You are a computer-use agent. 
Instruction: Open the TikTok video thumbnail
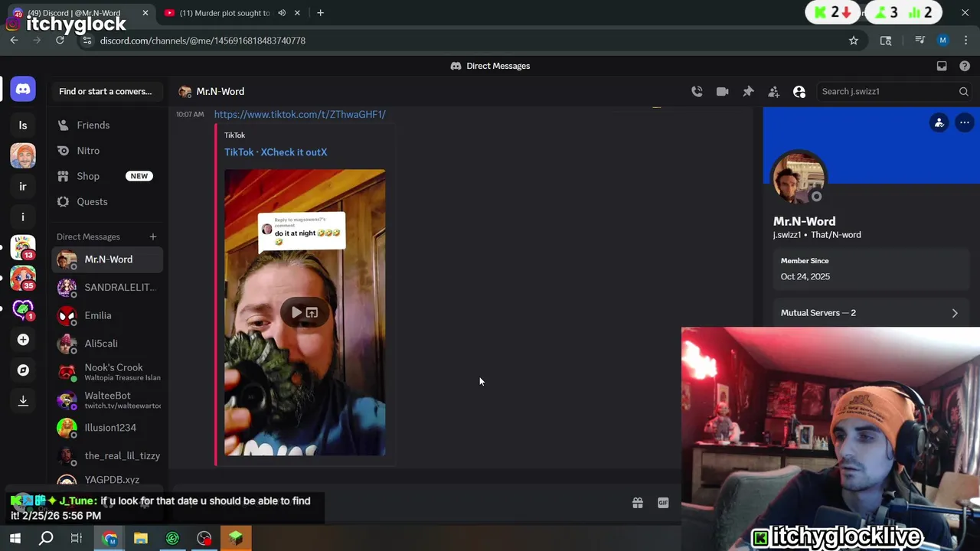[305, 312]
